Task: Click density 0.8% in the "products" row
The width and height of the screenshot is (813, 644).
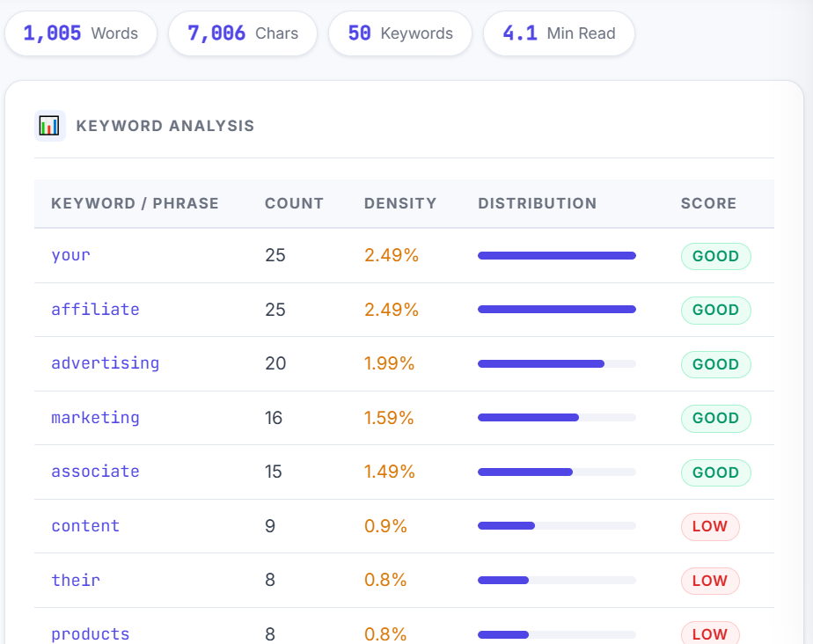Action: [x=385, y=634]
